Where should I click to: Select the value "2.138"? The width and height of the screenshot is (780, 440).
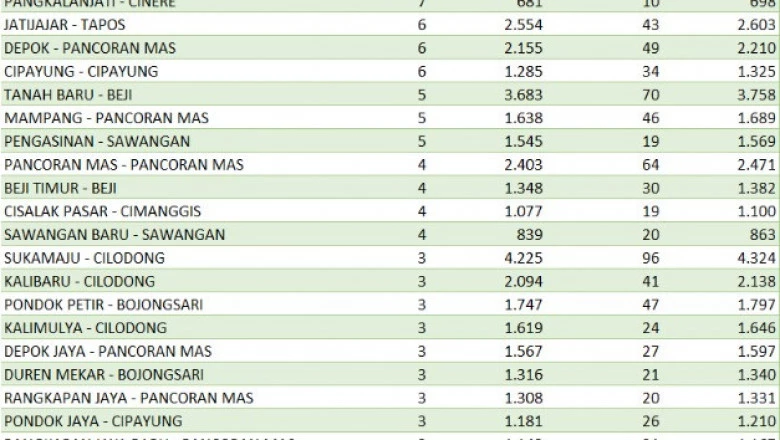[x=757, y=281]
